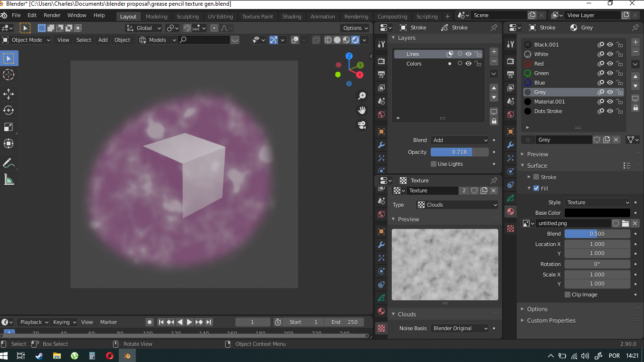Click the black Base Color swatch

[x=597, y=213]
